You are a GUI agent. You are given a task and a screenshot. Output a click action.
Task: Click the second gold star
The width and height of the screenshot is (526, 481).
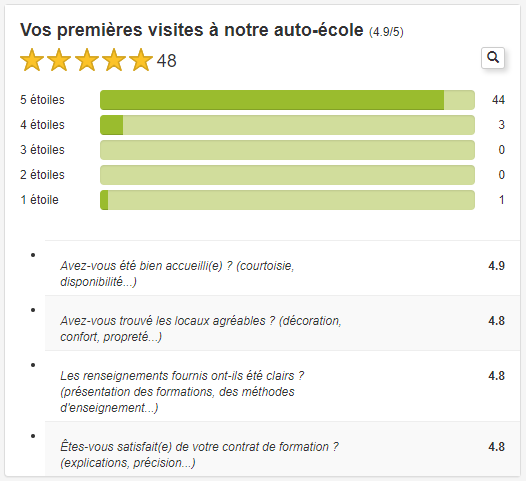click(x=59, y=60)
